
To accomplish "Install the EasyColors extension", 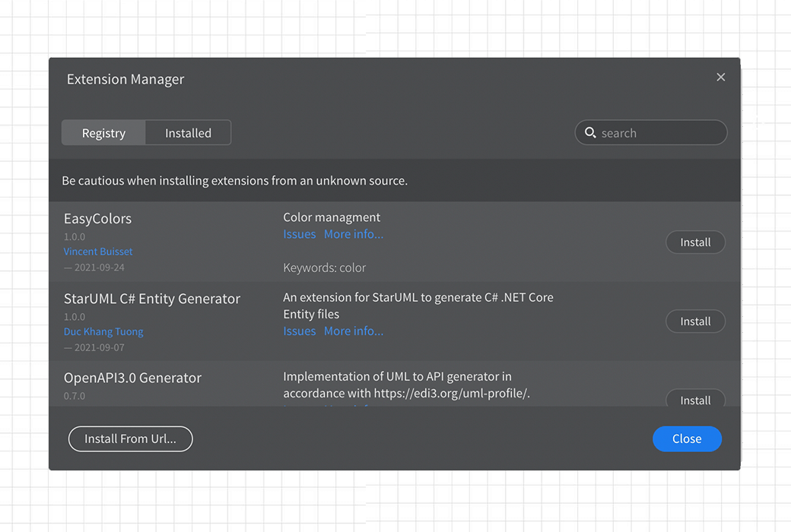I will [695, 242].
